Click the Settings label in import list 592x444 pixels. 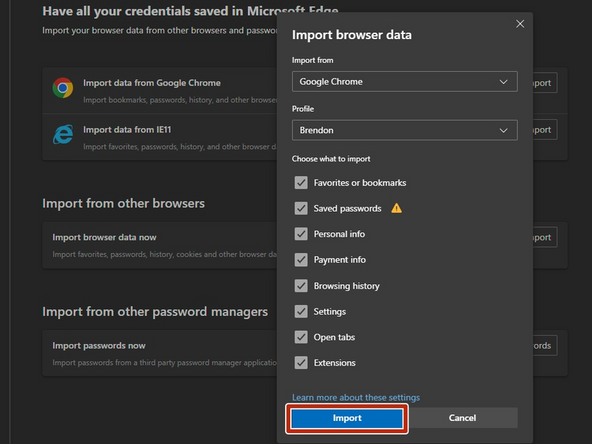pyautogui.click(x=330, y=311)
